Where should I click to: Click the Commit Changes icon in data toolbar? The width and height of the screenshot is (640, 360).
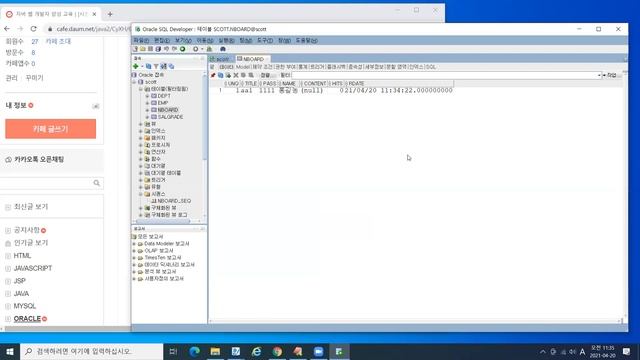(x=243, y=75)
